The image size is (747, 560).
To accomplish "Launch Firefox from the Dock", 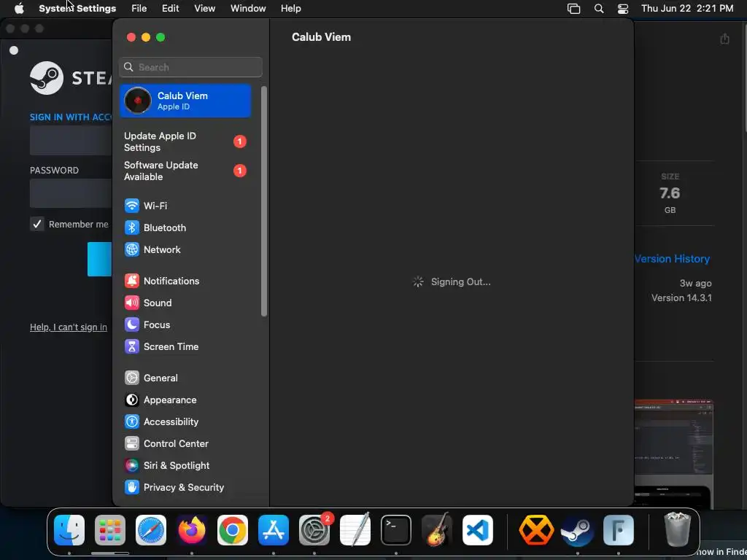I will coord(192,530).
